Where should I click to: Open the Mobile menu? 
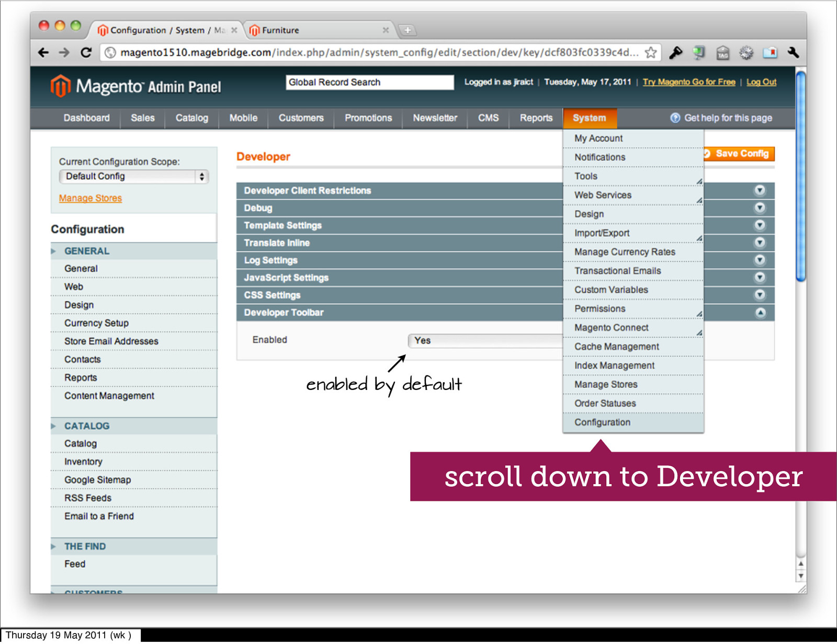click(x=243, y=118)
